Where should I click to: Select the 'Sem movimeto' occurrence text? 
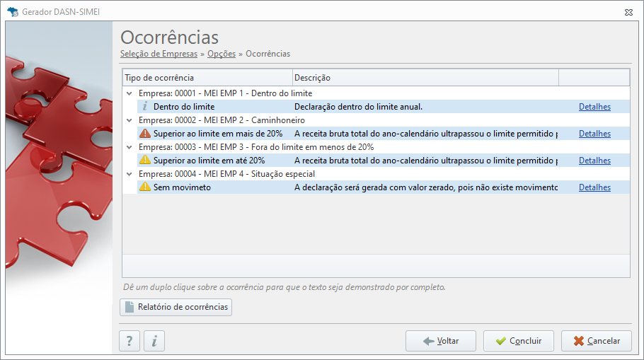[182, 187]
